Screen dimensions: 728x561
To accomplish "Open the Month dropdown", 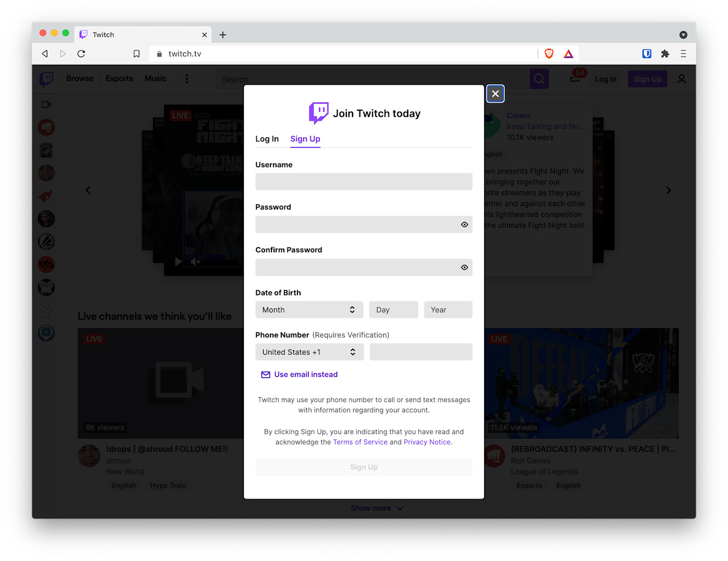I will click(309, 309).
